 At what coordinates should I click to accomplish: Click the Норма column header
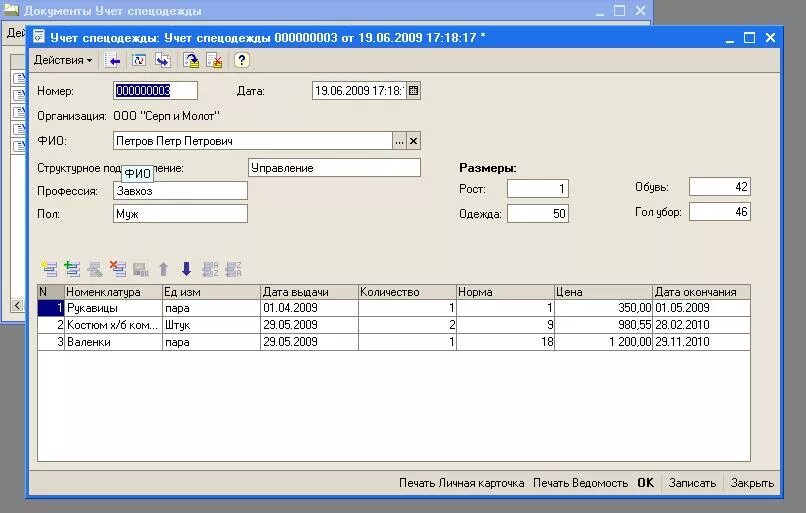point(505,292)
